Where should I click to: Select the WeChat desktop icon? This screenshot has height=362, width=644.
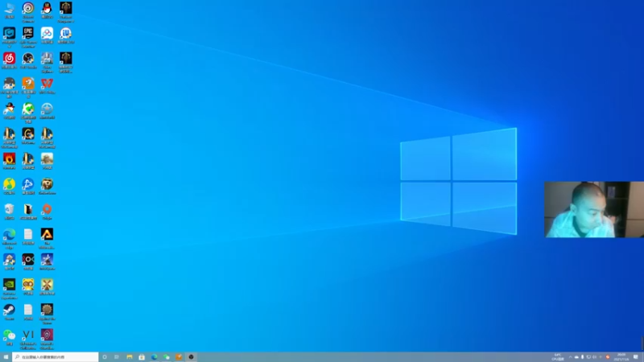10,337
